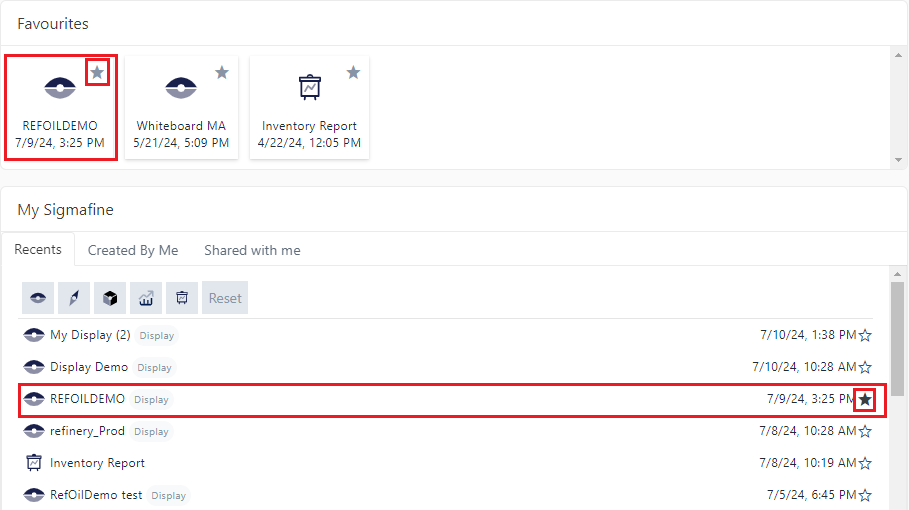This screenshot has width=909, height=510.
Task: Toggle favourite star on Whiteboard MA card
Action: [222, 72]
